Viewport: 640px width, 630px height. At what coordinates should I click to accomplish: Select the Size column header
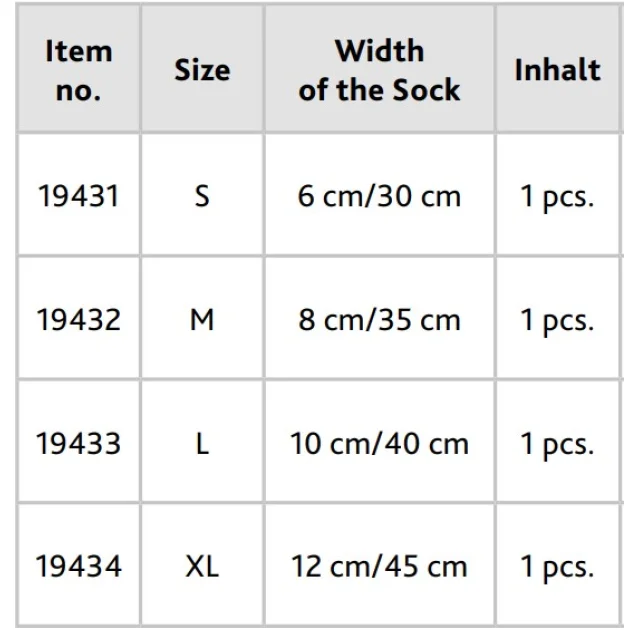pos(202,70)
